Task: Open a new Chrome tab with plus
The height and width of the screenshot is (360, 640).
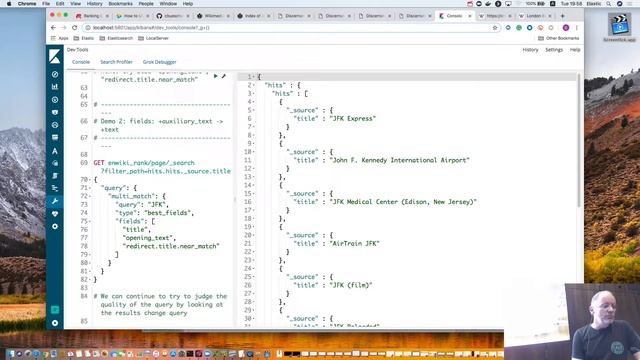Action: coord(562,16)
